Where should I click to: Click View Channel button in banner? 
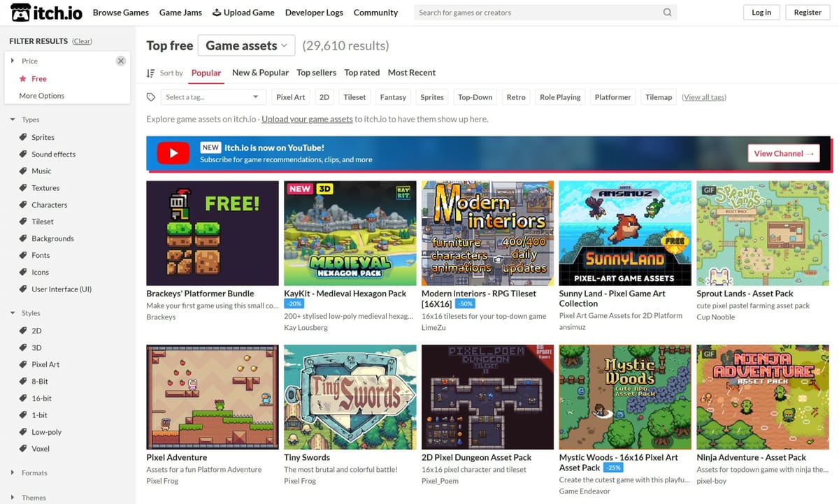(x=784, y=154)
